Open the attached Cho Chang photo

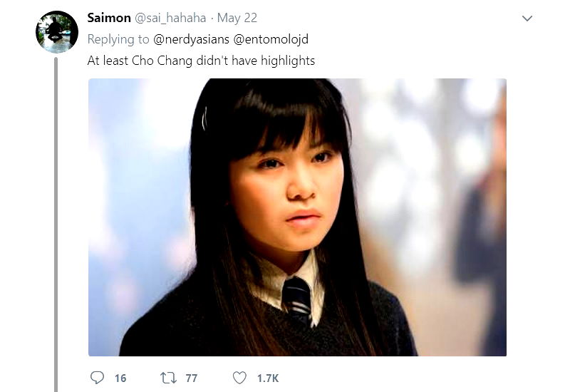[x=297, y=217]
